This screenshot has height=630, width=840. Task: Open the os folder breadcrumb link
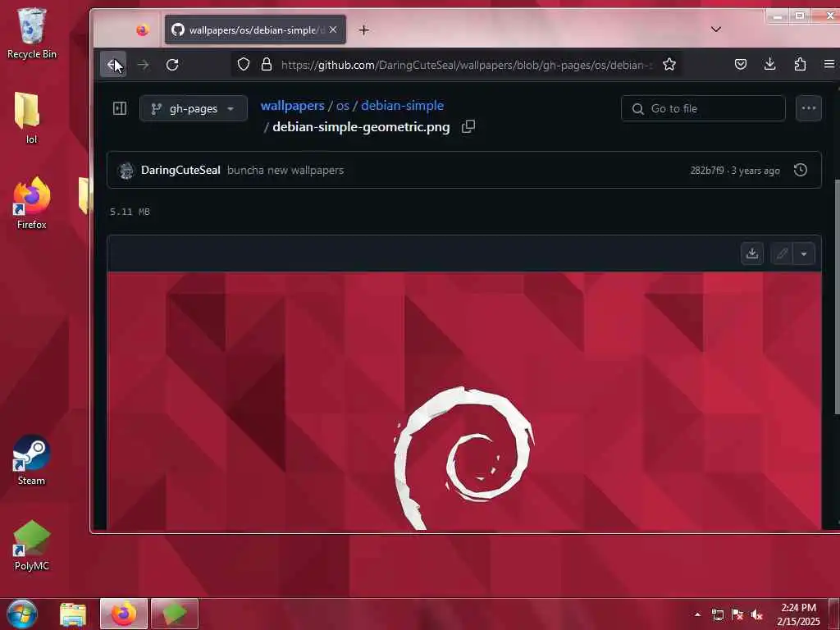pos(342,106)
